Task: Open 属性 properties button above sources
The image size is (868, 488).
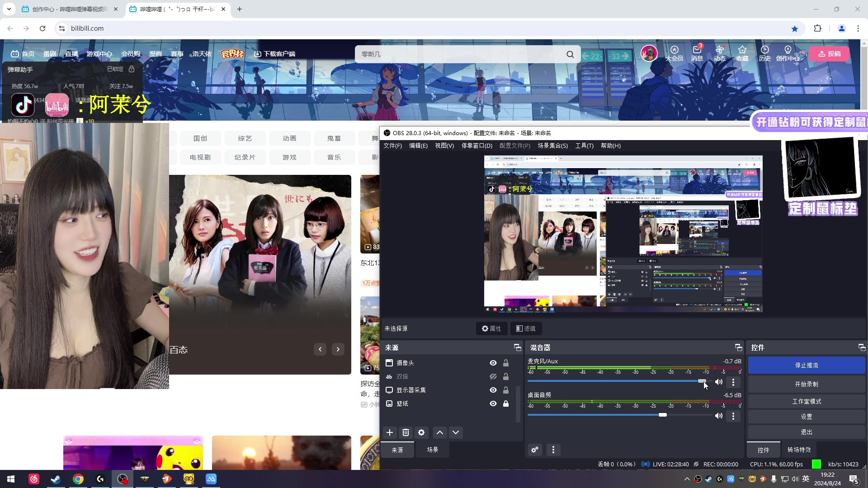Action: (x=491, y=328)
